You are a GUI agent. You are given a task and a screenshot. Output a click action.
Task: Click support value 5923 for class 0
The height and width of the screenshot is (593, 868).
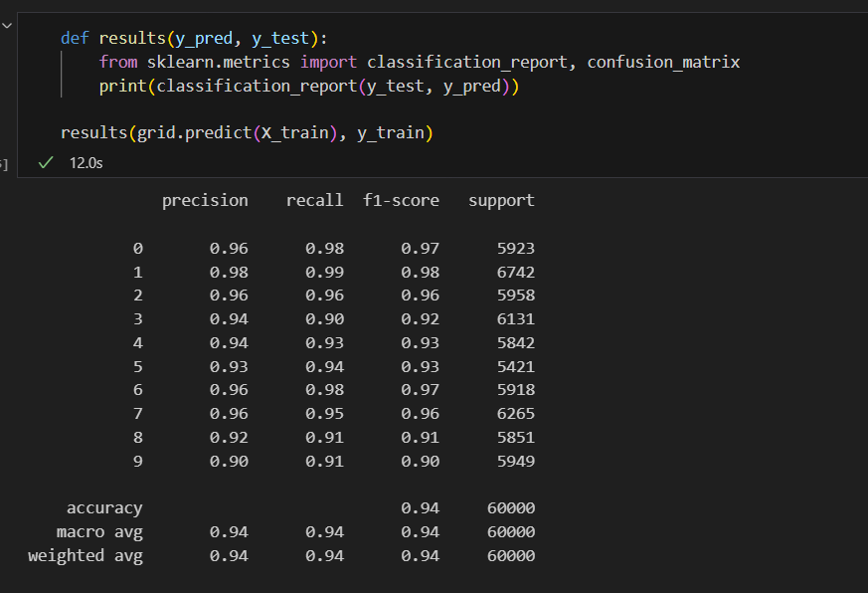(516, 249)
